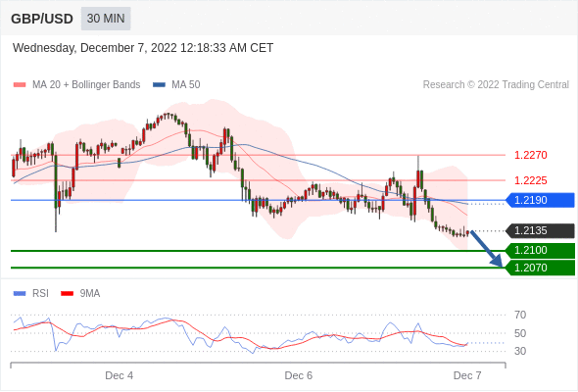Toggle the MA 50 legend label
The image size is (578, 392).
point(186,85)
